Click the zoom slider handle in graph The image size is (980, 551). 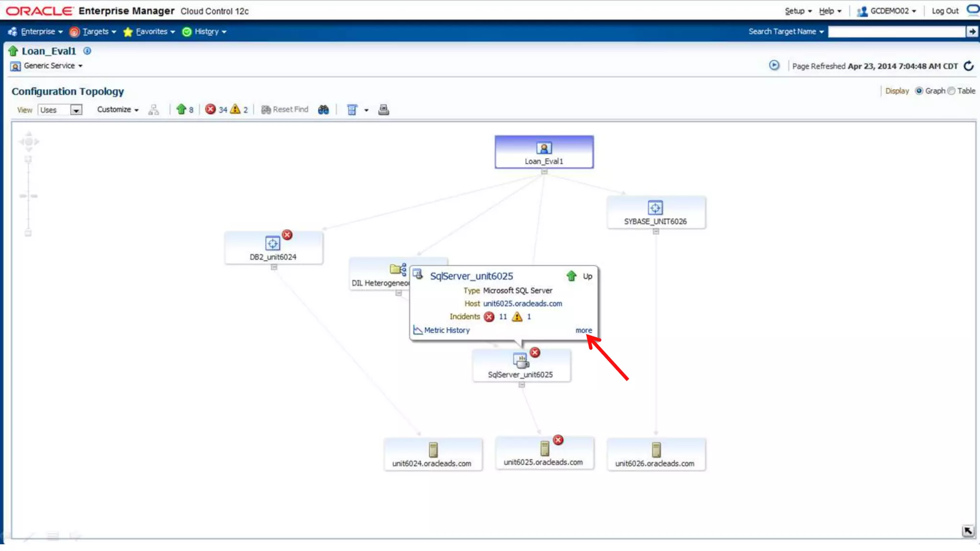point(28,196)
